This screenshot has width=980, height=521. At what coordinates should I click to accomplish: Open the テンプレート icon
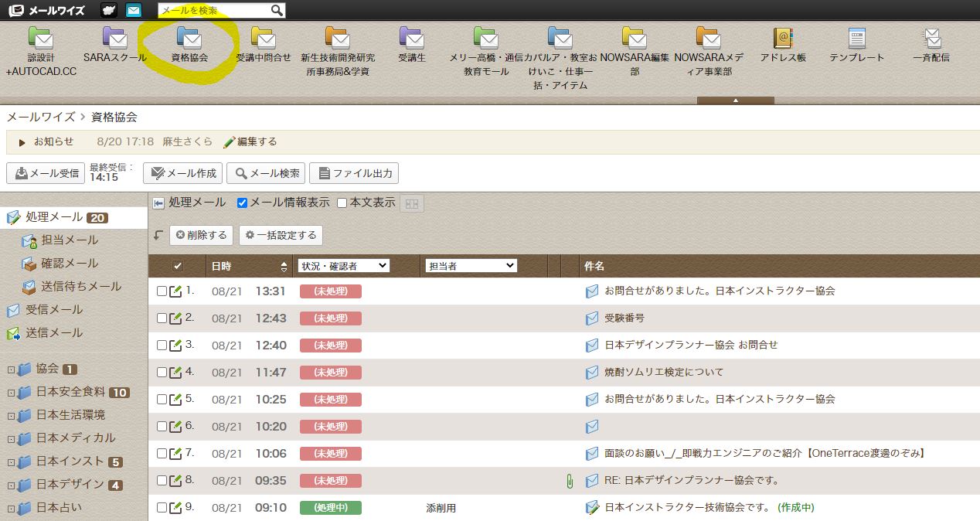click(856, 38)
